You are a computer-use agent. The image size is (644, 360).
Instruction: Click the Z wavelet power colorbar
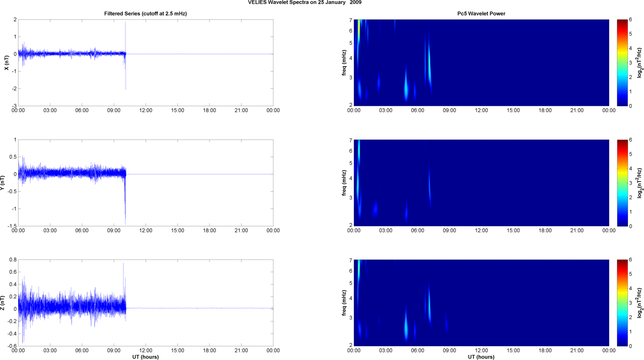pos(622,303)
